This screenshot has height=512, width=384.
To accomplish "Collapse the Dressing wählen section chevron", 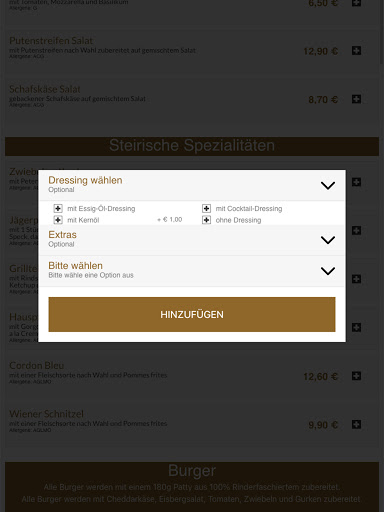I will tap(328, 186).
